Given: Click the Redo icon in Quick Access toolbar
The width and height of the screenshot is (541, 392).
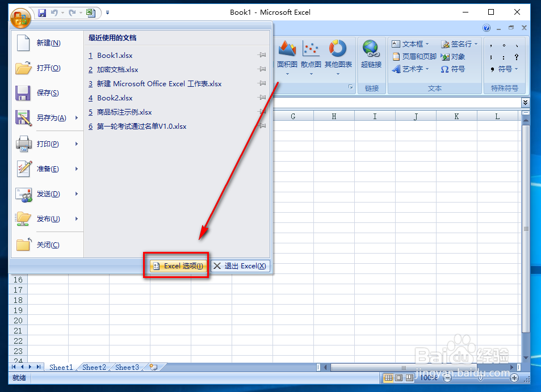Looking at the screenshot, I should [73, 12].
